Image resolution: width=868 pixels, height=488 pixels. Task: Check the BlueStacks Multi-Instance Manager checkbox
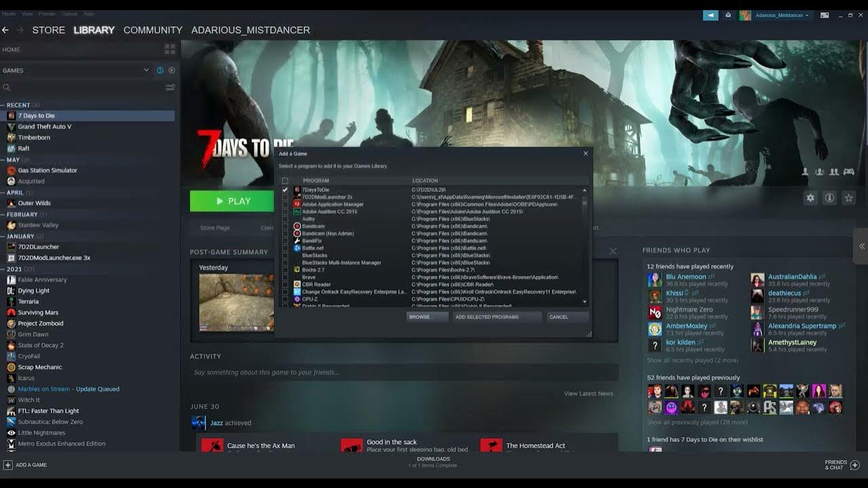coord(285,263)
